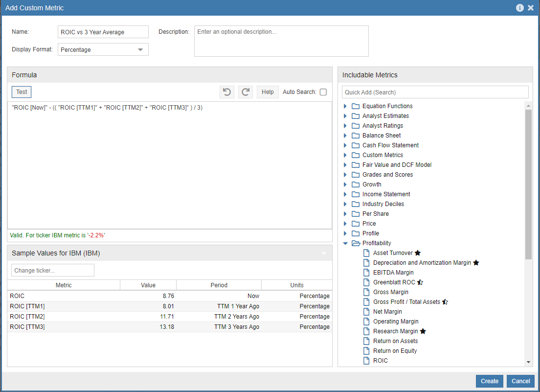This screenshot has height=392, width=540.
Task: Click the undo arrow in the Formula toolbar
Action: pyautogui.click(x=226, y=92)
